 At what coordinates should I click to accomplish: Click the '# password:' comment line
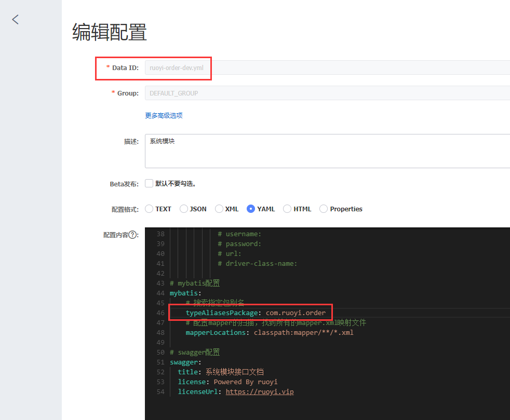(239, 244)
